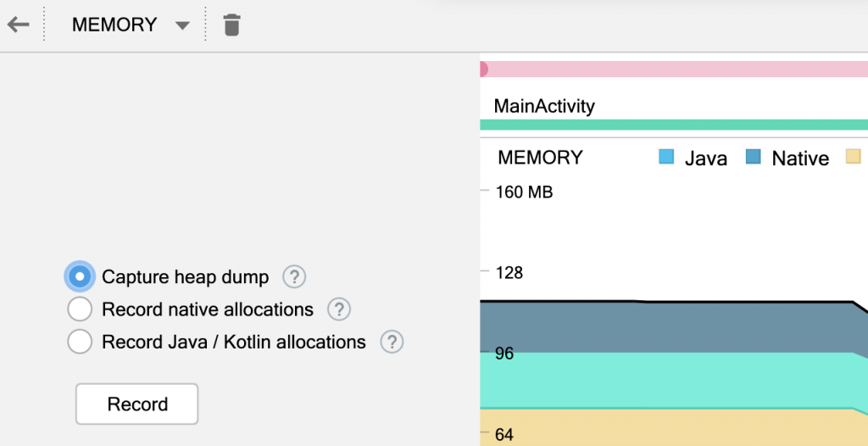Image resolution: width=868 pixels, height=446 pixels.
Task: Click the dark blue-gray area in memory chart
Action: [670, 326]
